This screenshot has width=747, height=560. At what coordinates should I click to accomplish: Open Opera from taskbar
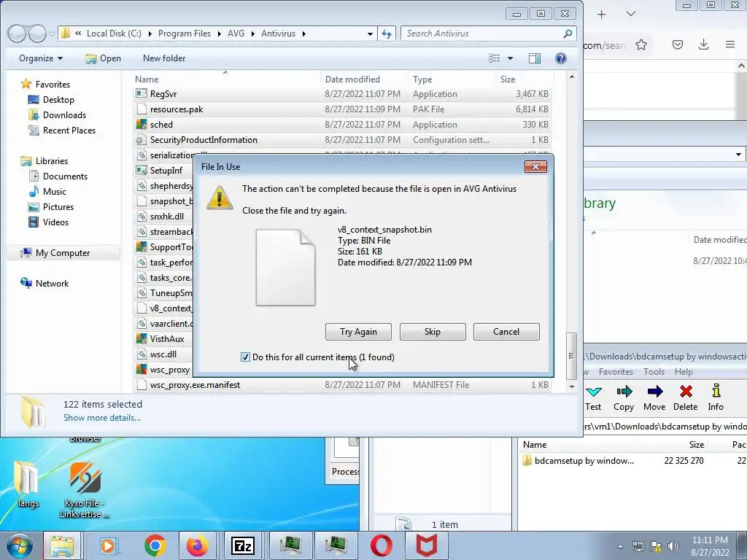tap(382, 545)
